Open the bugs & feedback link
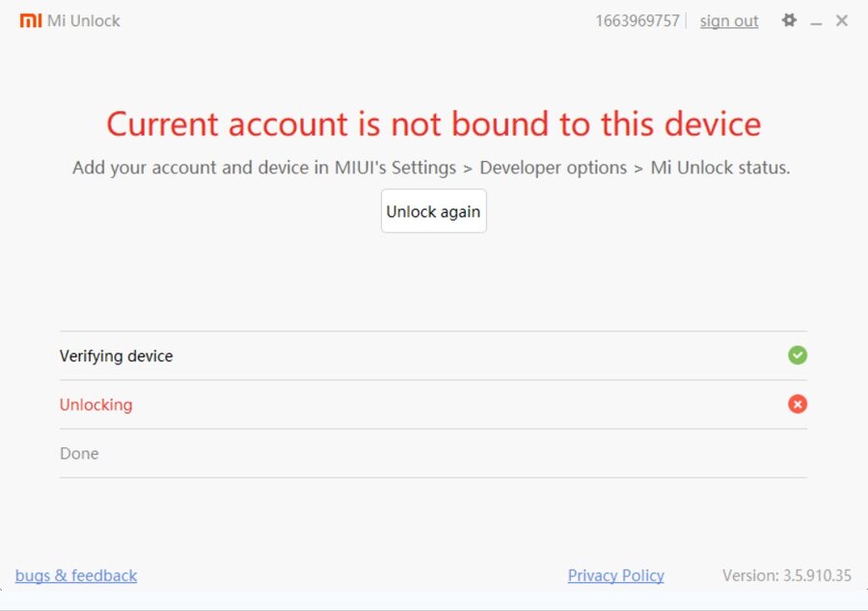The height and width of the screenshot is (611, 868). click(x=76, y=575)
